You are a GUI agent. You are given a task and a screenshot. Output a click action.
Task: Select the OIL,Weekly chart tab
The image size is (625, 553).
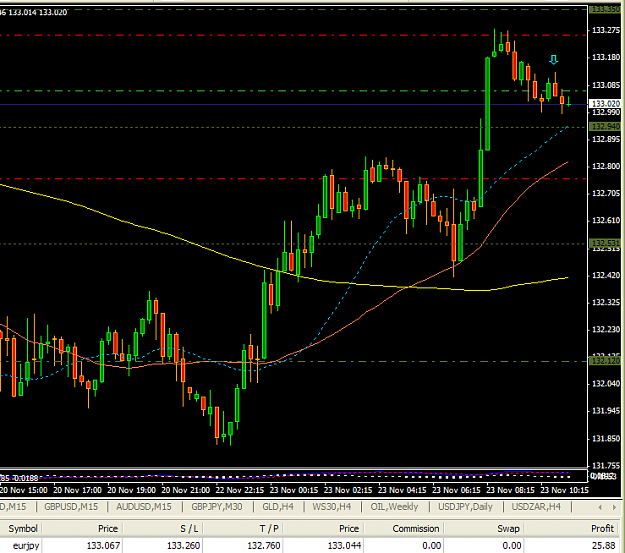point(394,507)
